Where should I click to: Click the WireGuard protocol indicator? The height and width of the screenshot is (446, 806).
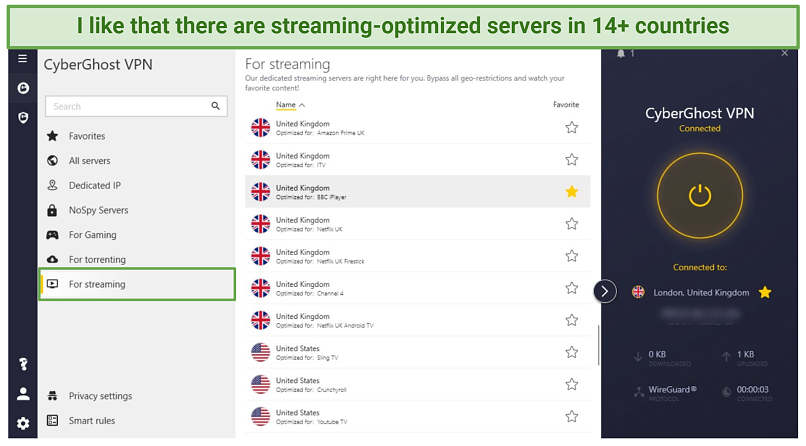pos(666,393)
